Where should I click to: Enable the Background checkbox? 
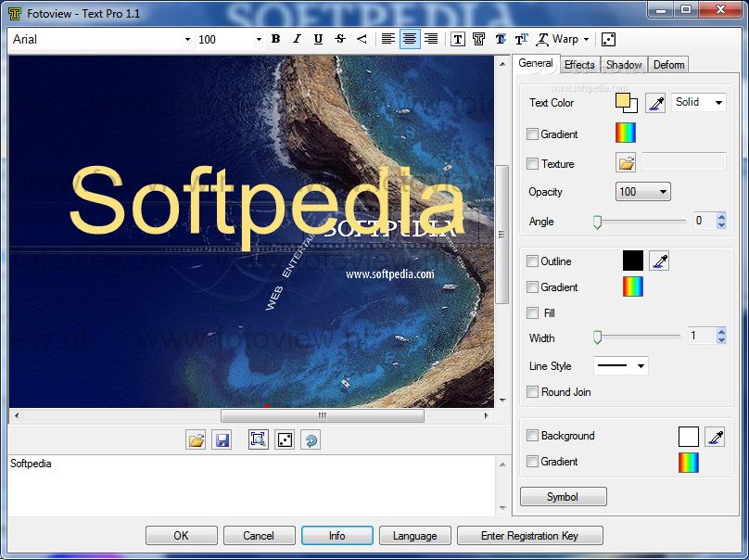pyautogui.click(x=532, y=436)
